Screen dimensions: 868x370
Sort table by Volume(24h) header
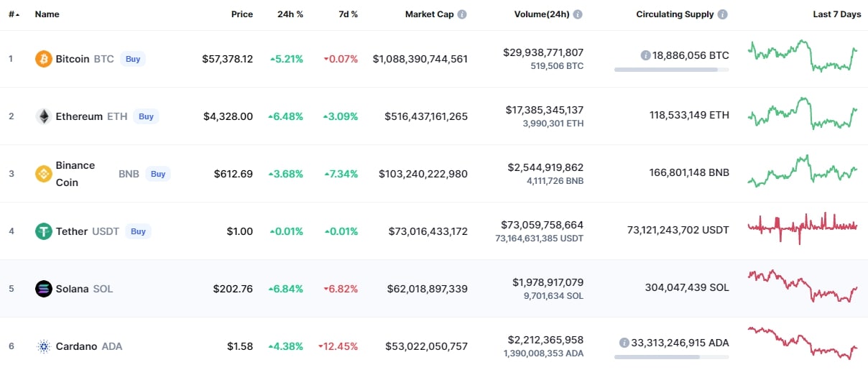(542, 14)
